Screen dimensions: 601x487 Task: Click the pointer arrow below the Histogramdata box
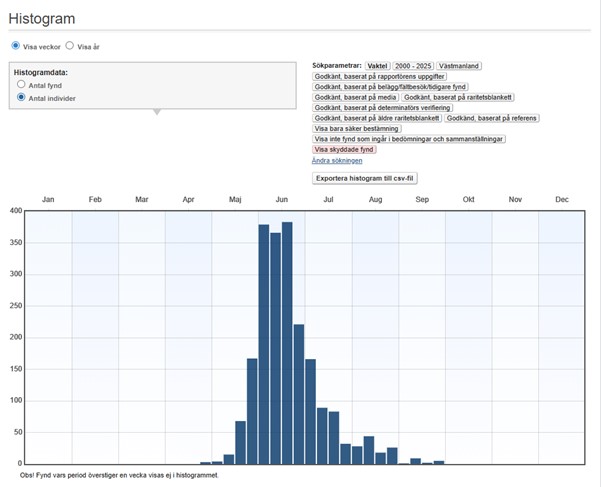[155, 112]
